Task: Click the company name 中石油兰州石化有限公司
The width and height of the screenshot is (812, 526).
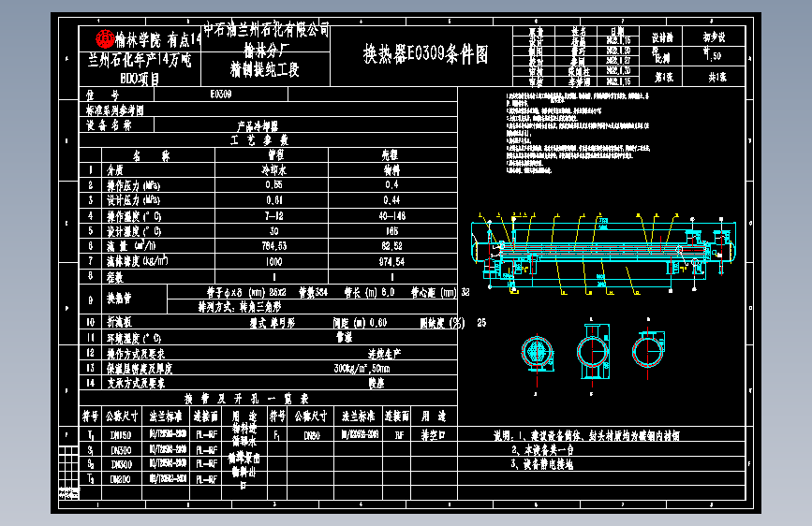Action: click(x=266, y=31)
